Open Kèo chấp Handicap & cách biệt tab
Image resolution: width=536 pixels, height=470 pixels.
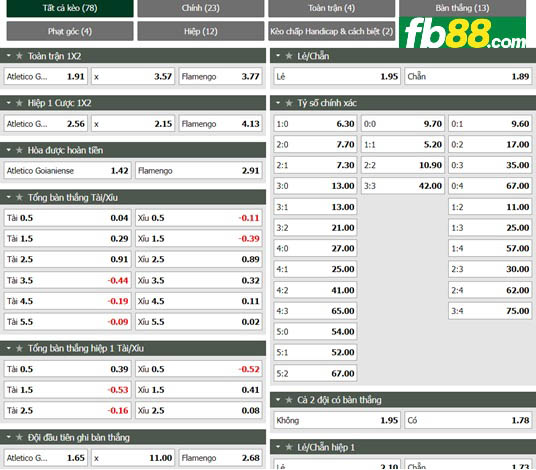coord(332,31)
